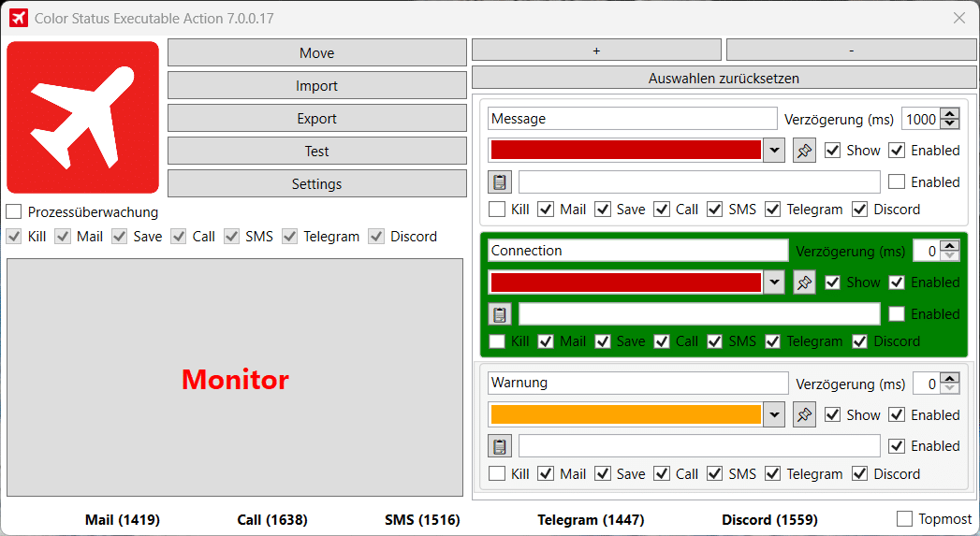Viewport: 980px width, 536px height.
Task: Click the large red airplane logo
Action: (x=83, y=118)
